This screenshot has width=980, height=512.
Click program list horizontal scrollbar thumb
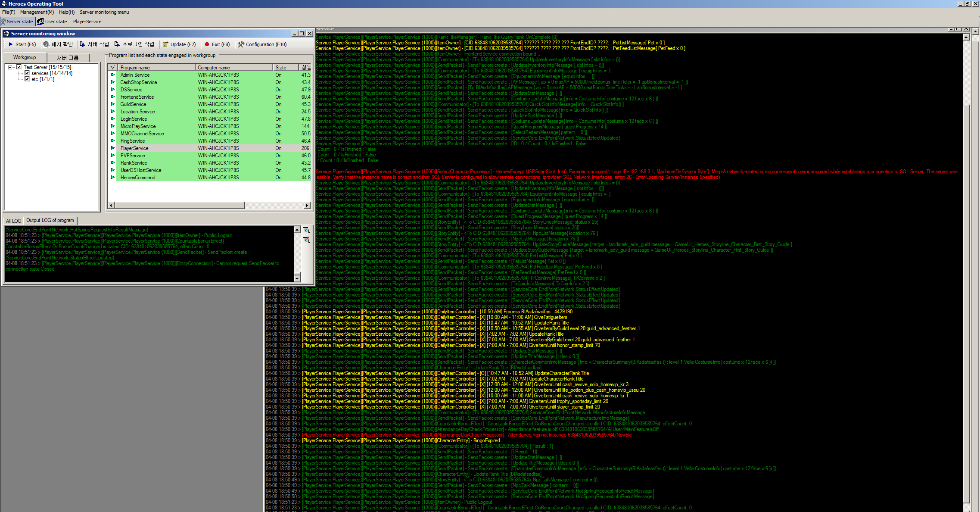click(179, 206)
